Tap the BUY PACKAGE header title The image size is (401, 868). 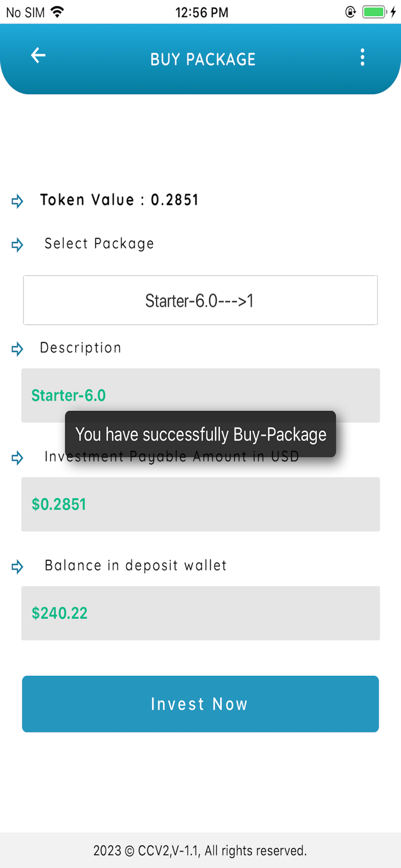203,59
